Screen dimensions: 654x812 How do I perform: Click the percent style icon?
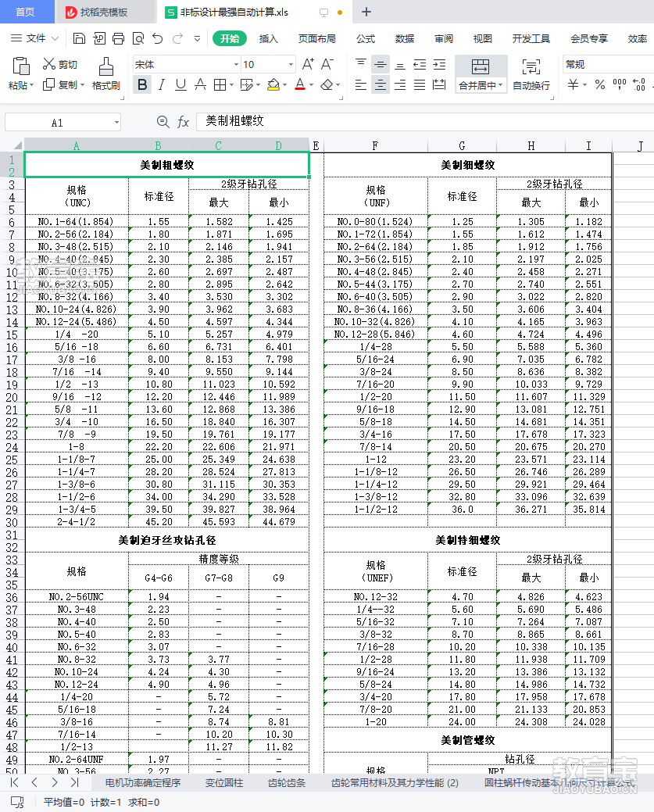pos(600,84)
